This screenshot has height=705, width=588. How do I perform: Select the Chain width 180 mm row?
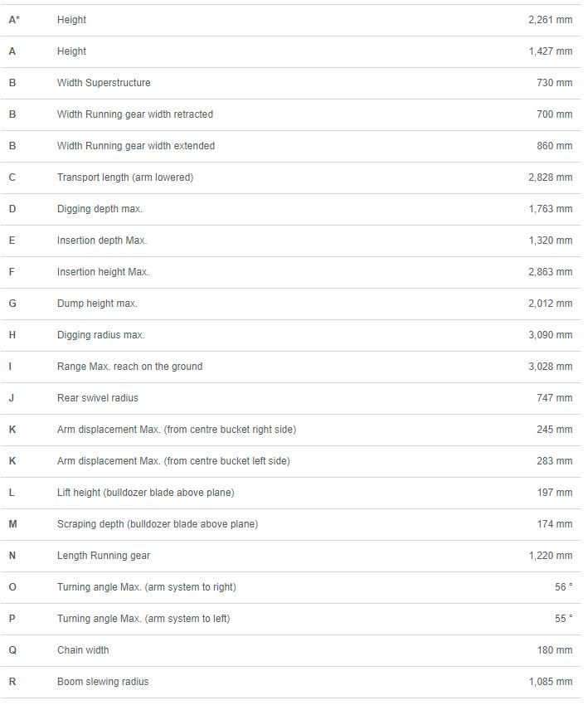(291, 649)
